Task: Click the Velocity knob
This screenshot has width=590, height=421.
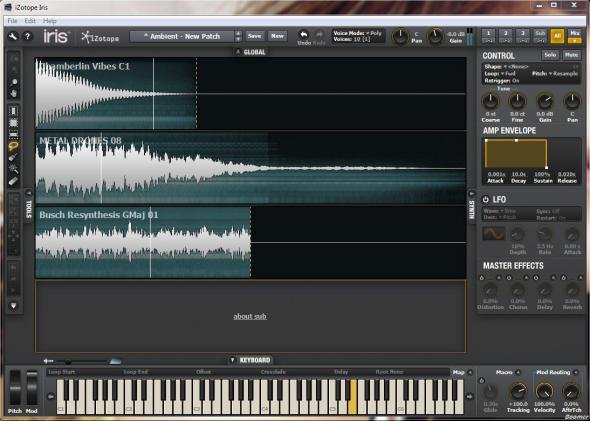Action: [544, 392]
